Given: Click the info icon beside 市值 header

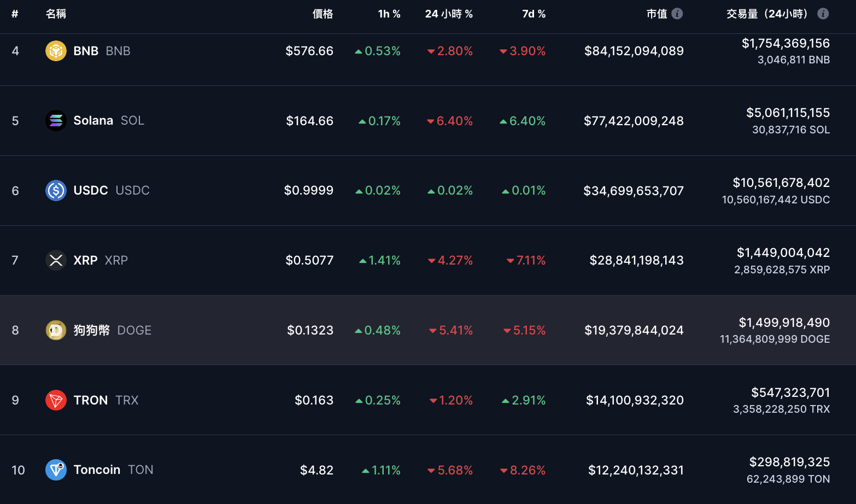Looking at the screenshot, I should tap(677, 14).
